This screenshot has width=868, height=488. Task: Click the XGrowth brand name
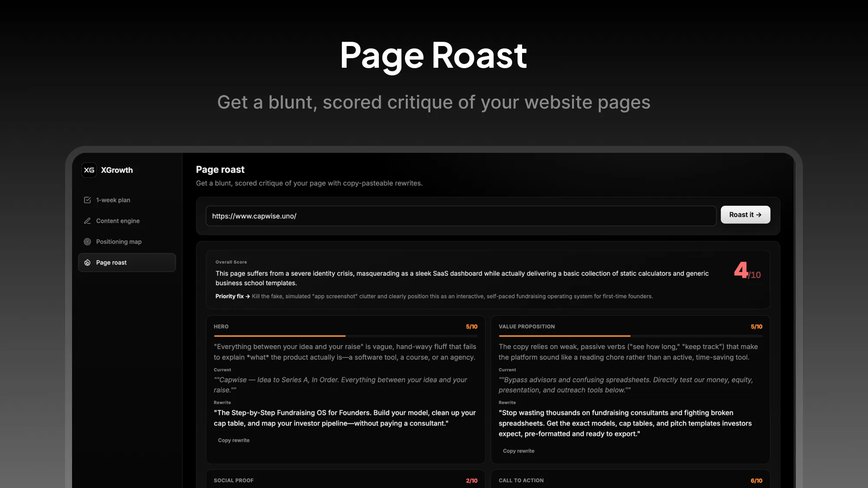click(117, 170)
